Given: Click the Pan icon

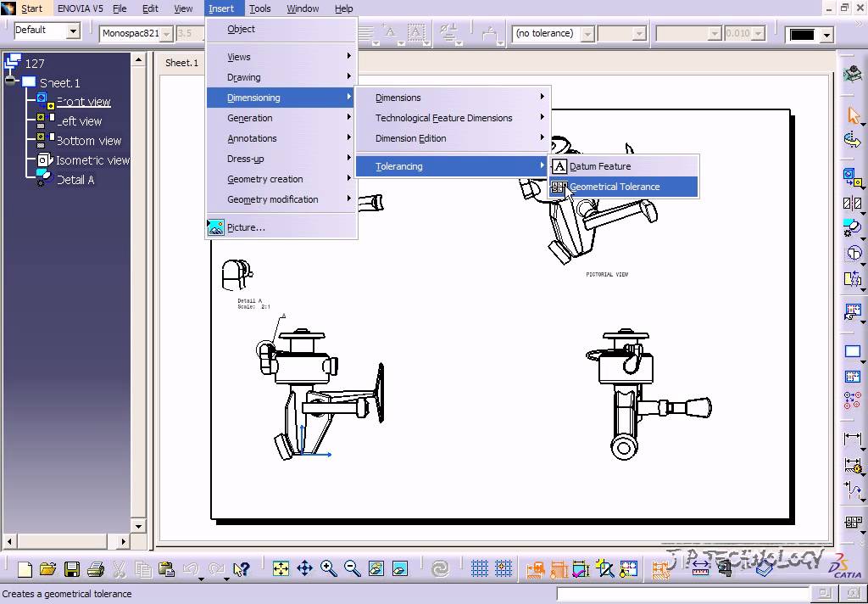Looking at the screenshot, I should 305,568.
